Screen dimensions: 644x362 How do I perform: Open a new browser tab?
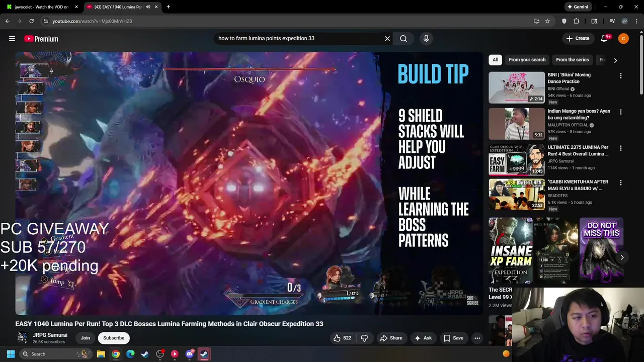(168, 7)
